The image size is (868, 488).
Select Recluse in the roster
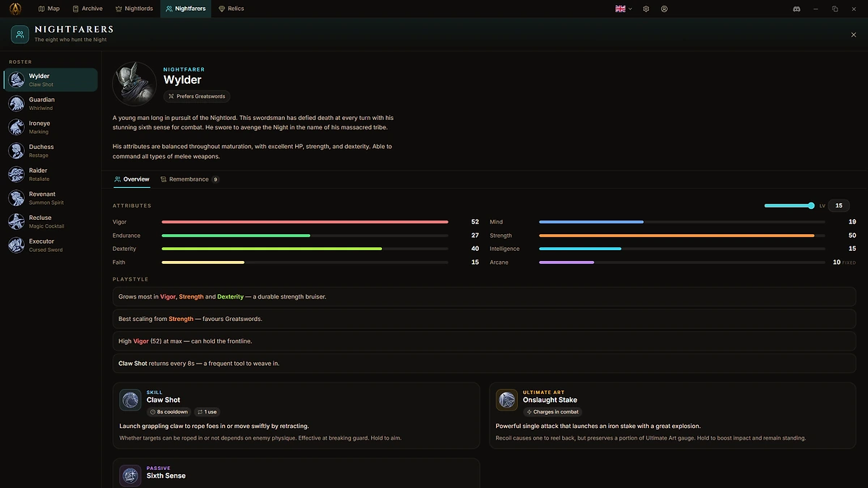tap(51, 221)
